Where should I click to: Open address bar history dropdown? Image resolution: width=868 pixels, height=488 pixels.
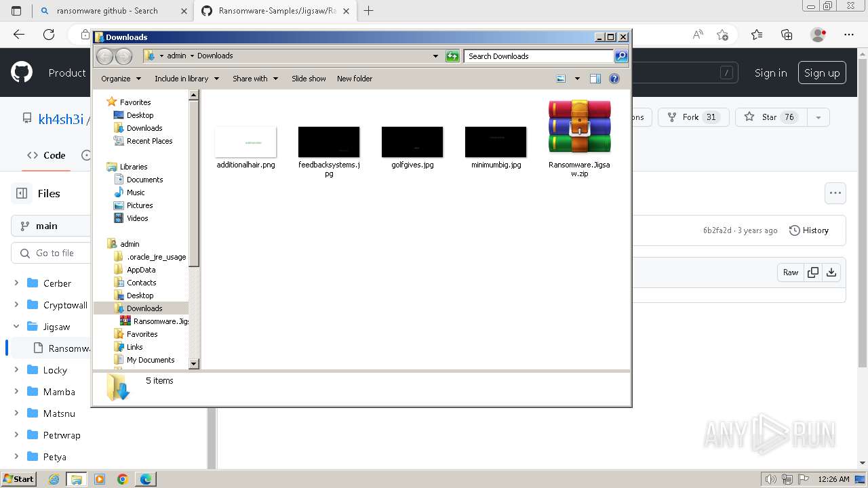435,56
